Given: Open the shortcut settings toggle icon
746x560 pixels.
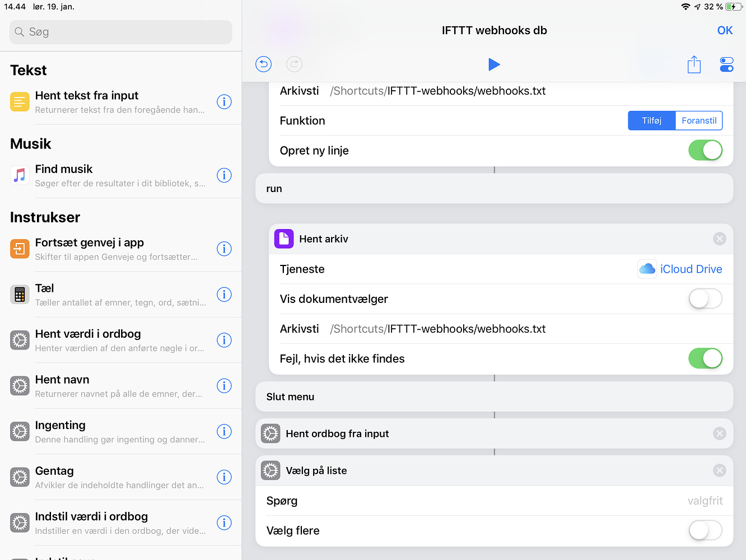Looking at the screenshot, I should (726, 64).
